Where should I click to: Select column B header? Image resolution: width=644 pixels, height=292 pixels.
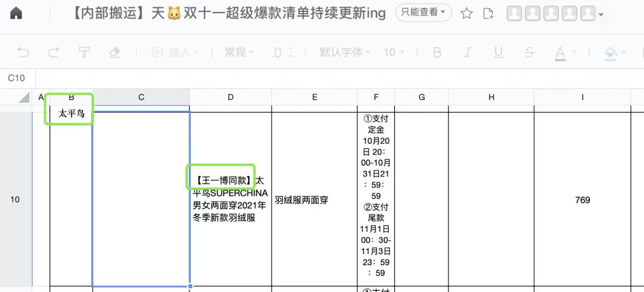click(x=71, y=97)
